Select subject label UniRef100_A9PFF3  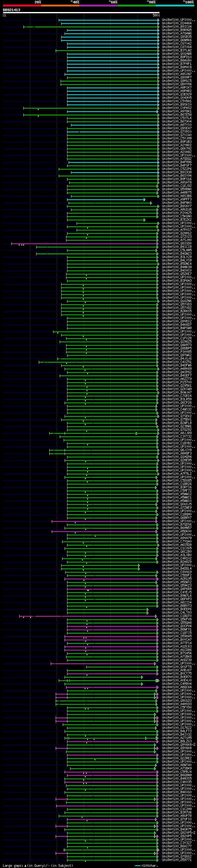[x=177, y=199]
